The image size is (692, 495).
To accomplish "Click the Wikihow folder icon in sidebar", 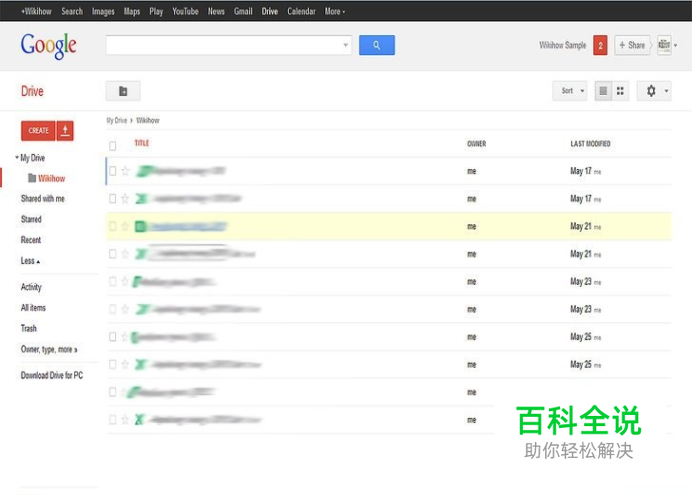I will pos(32,178).
